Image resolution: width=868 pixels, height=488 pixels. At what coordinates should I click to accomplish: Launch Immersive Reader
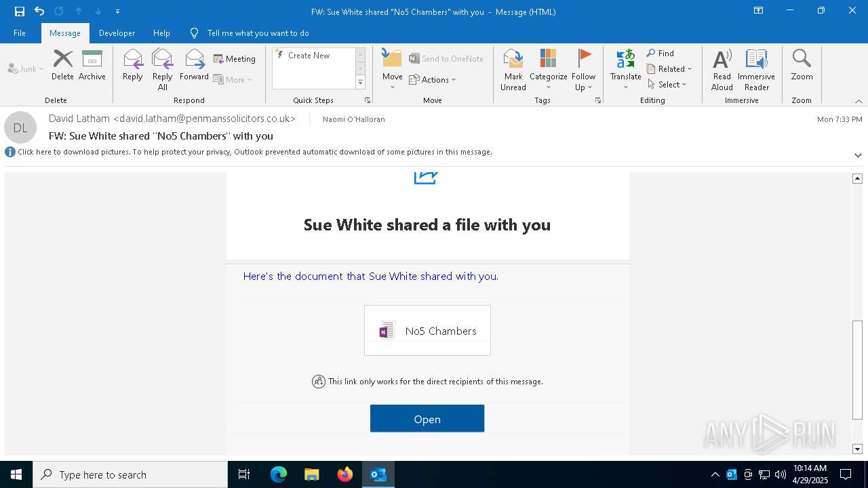756,70
